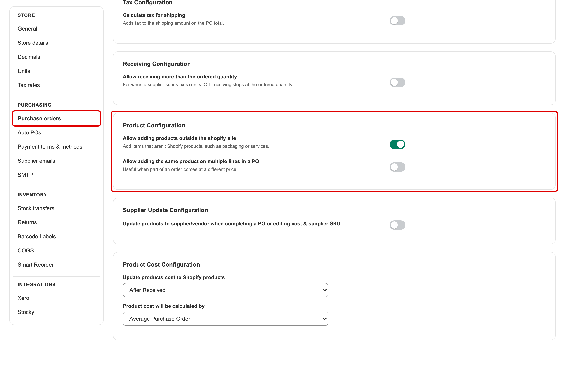
Task: Open Returns settings
Action: tap(27, 222)
